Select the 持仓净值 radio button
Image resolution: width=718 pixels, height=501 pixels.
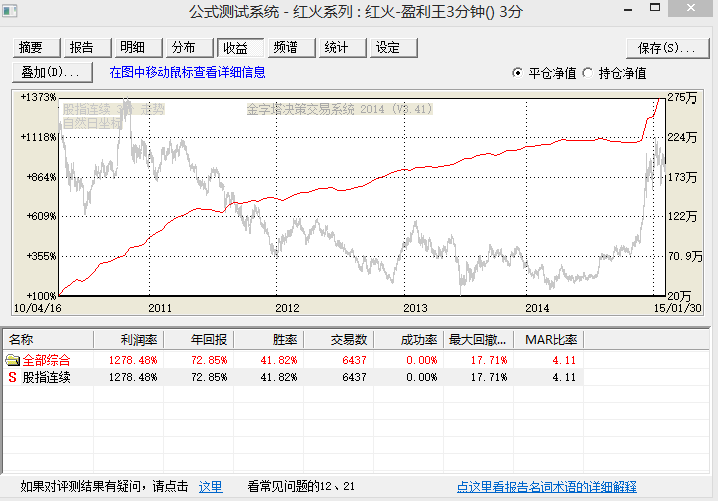click(x=587, y=73)
